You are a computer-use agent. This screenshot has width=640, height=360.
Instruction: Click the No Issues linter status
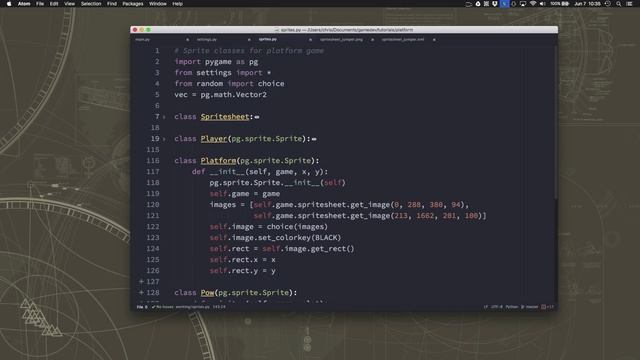163,307
